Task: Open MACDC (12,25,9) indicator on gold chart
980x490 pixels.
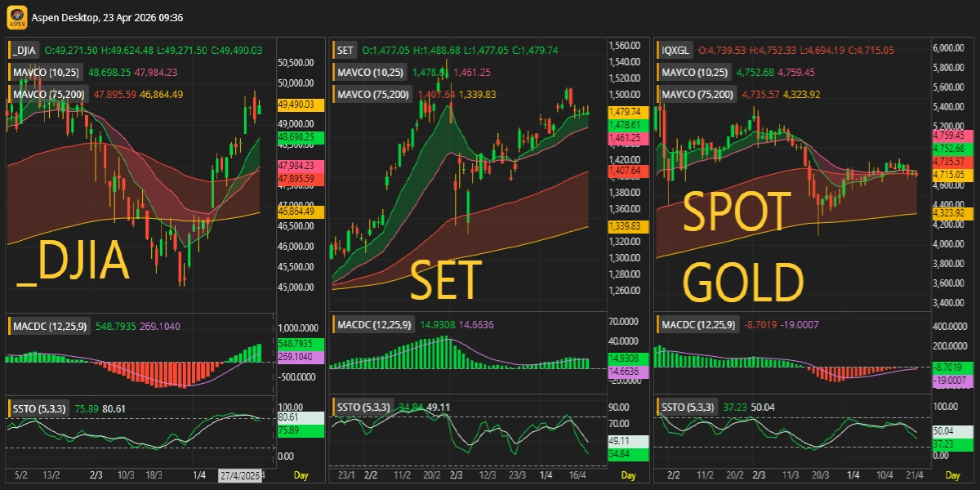Action: tap(698, 325)
